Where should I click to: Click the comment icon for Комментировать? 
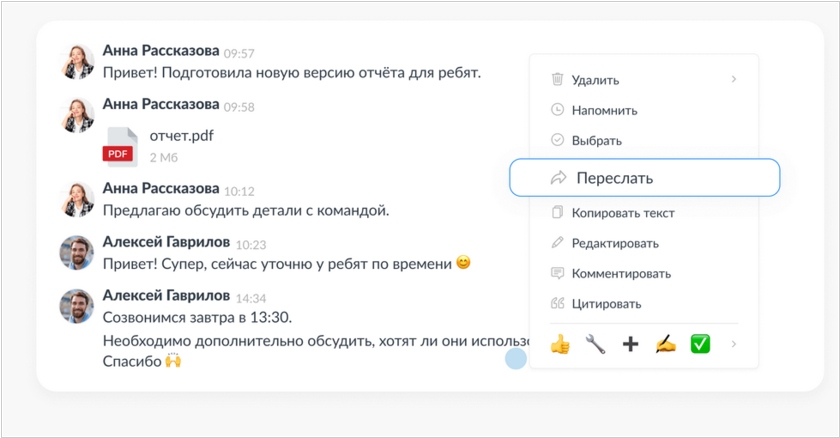558,273
